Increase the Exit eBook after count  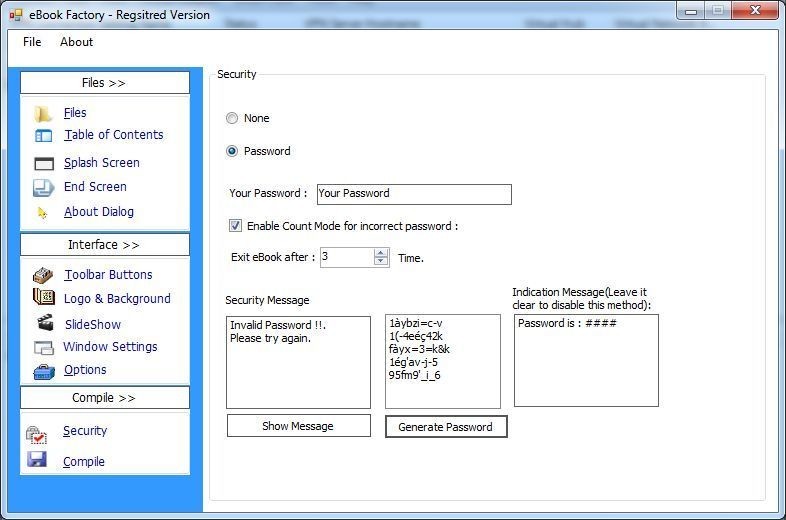click(381, 253)
